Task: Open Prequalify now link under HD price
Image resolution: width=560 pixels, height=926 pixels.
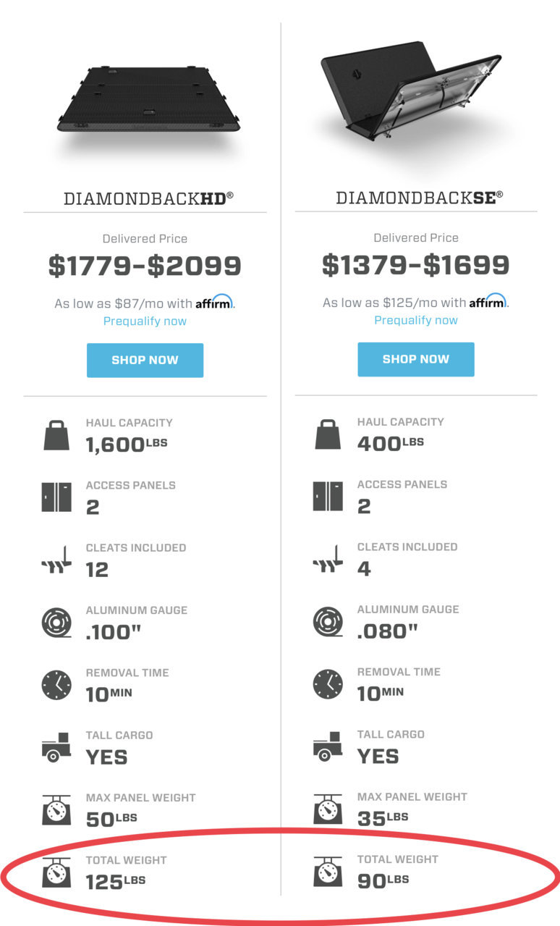Action: pyautogui.click(x=145, y=321)
